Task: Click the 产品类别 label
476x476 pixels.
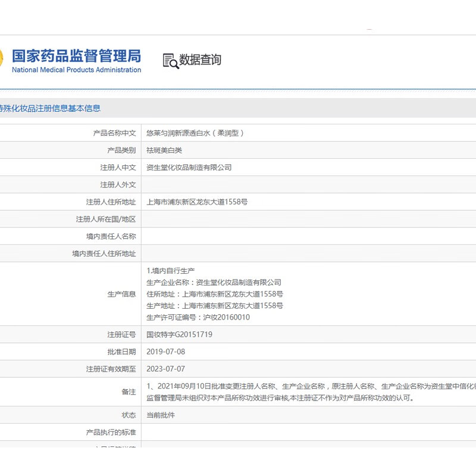Action: 121,151
